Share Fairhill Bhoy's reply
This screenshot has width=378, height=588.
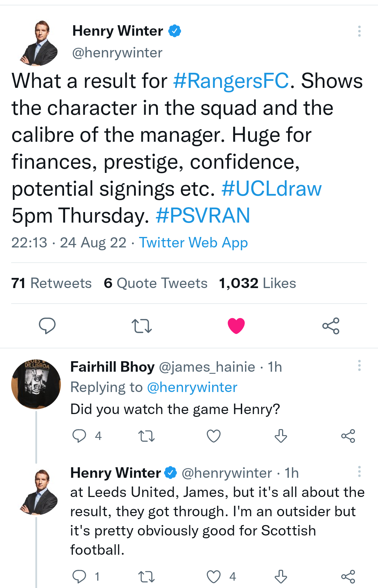[348, 436]
